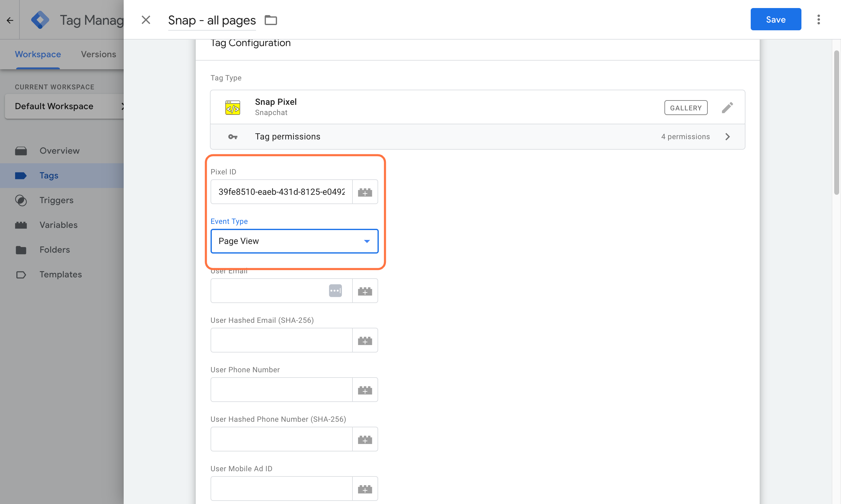This screenshot has width=841, height=504.
Task: Click the Tags label icon
Action: pos(21,176)
